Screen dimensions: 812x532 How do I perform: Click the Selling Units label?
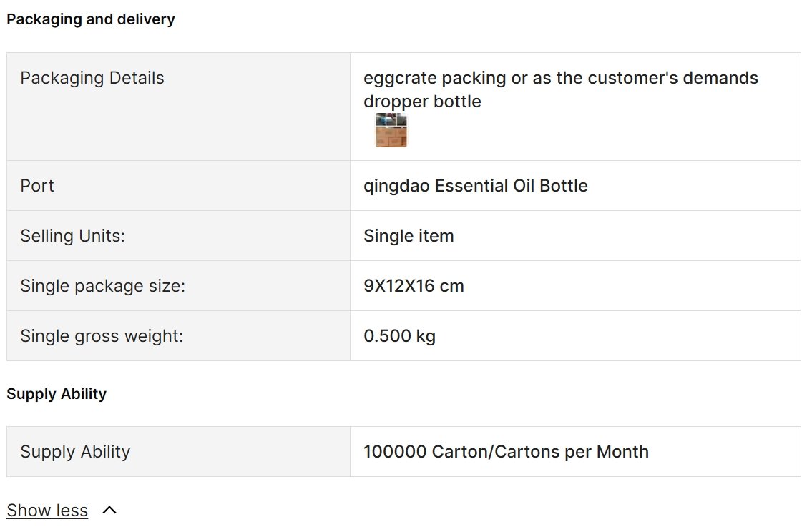(72, 236)
